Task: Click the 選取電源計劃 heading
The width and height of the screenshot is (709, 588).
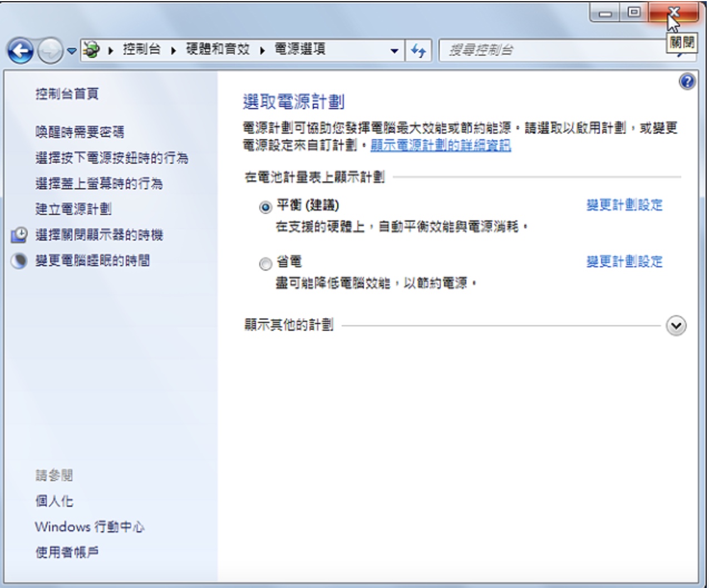Action: point(294,102)
